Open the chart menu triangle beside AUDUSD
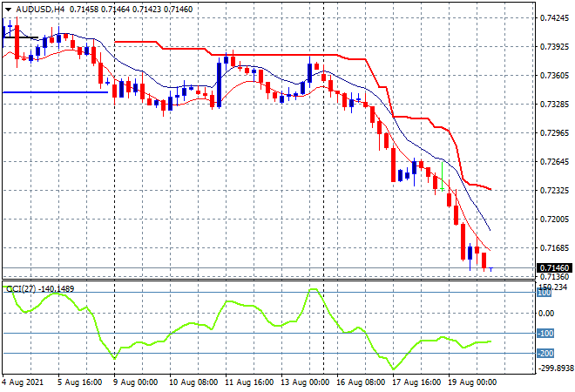The image size is (575, 392). 8,10
